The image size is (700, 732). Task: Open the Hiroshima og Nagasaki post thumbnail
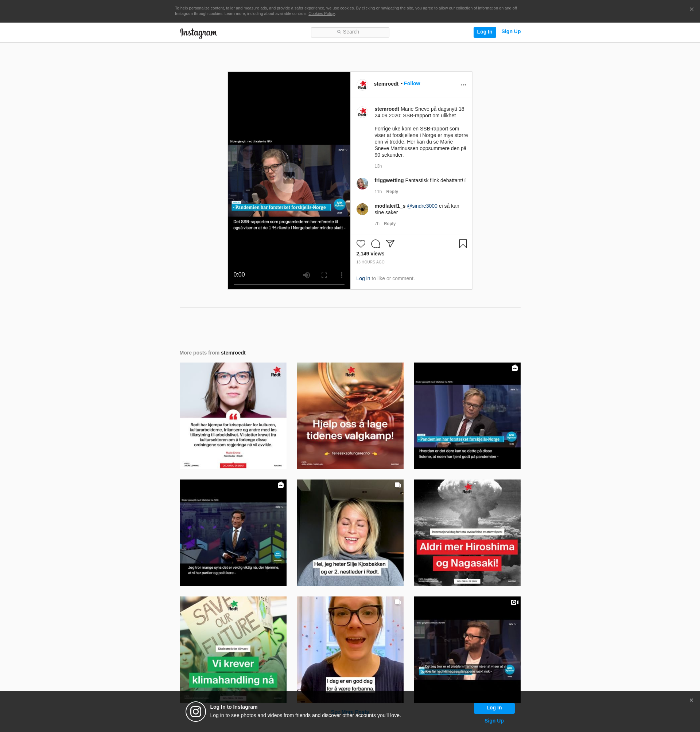[467, 533]
